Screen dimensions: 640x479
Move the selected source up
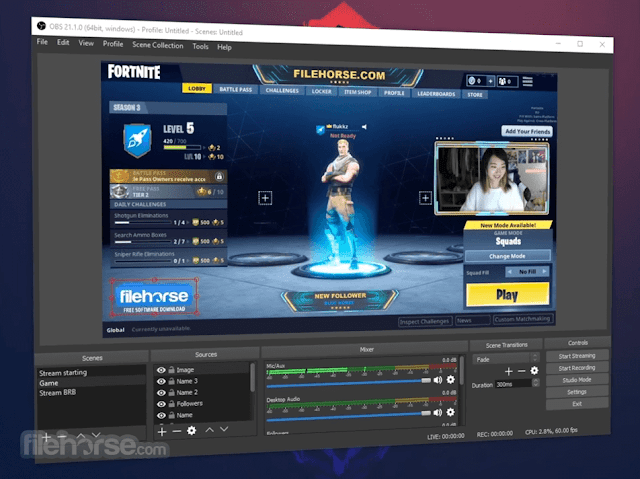pos(209,430)
